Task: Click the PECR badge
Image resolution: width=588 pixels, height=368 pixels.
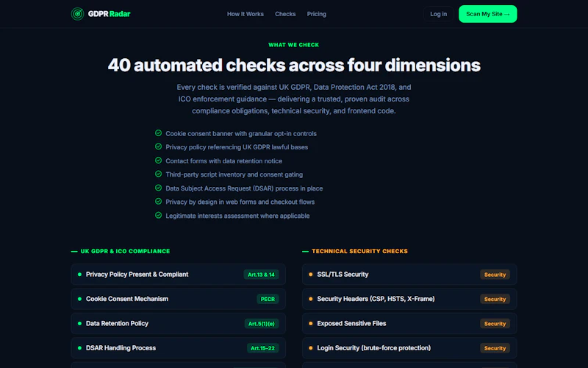Action: point(268,299)
